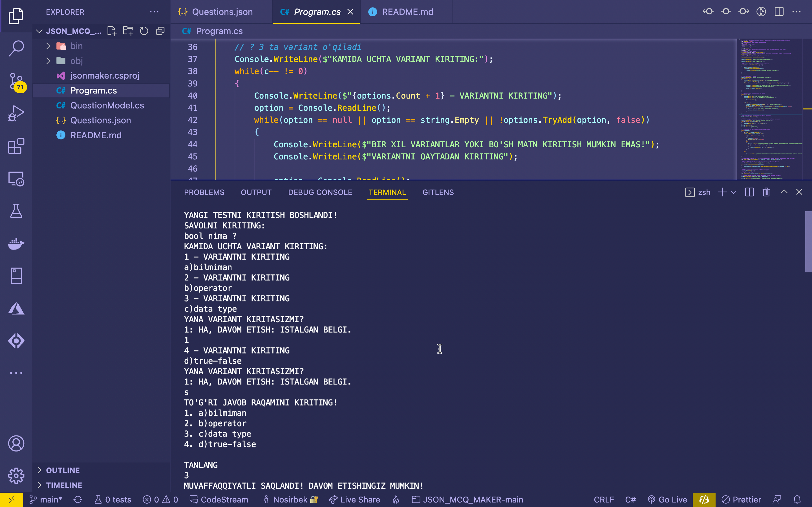Refresh the Explorer file tree

coord(144,31)
